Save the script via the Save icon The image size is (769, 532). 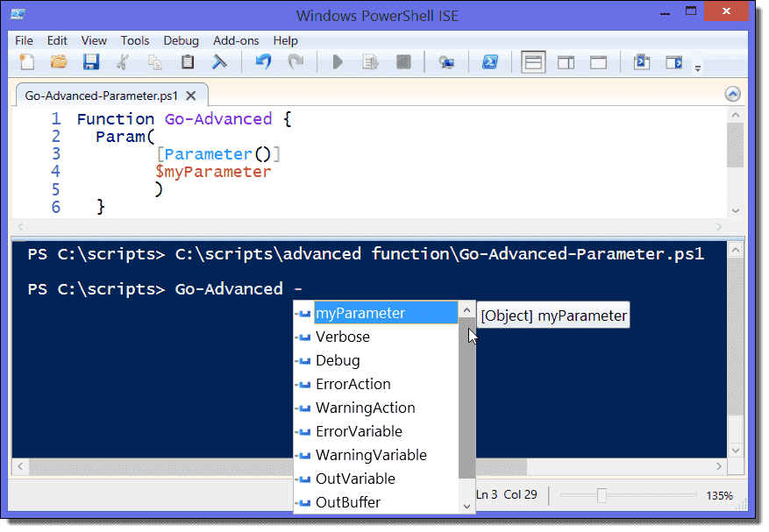click(90, 61)
